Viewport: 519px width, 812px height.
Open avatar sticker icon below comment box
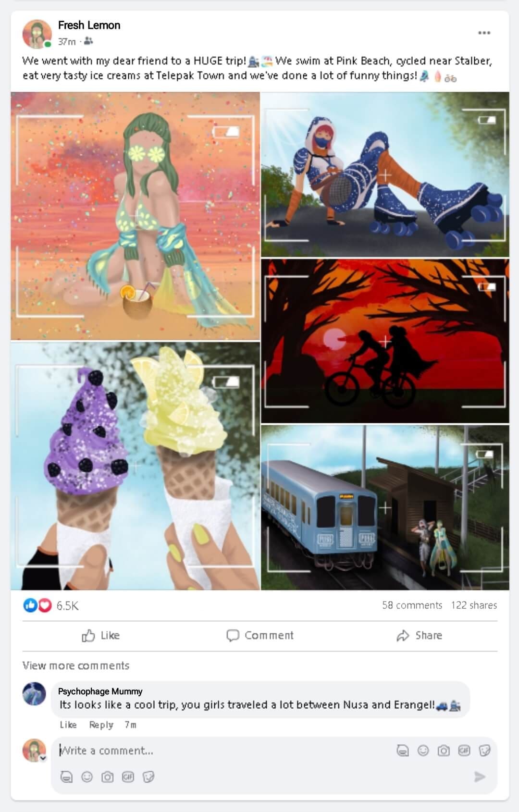click(x=66, y=776)
